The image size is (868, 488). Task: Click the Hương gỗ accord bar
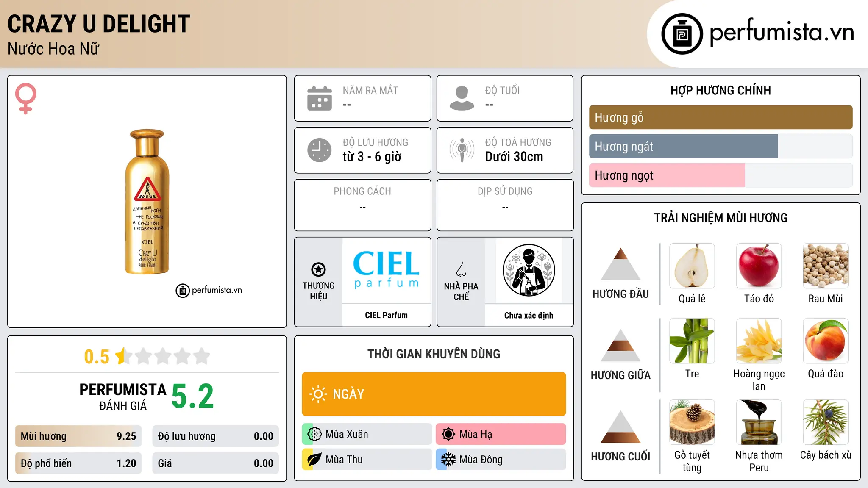point(721,117)
